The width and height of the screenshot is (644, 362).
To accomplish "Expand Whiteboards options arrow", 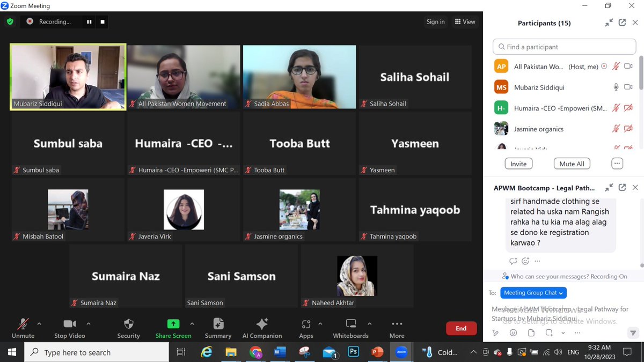I will tap(369, 324).
